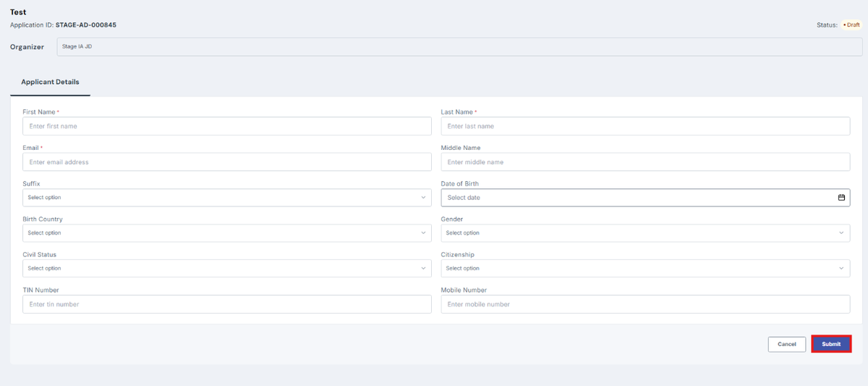Viewport: 868px width, 386px height.
Task: Select the Birth Country label
Action: pyautogui.click(x=43, y=219)
